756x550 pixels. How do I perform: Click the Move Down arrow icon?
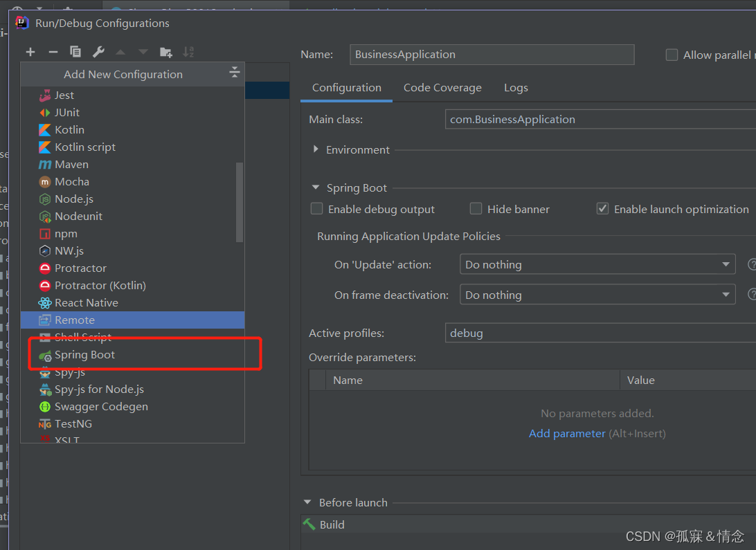143,52
